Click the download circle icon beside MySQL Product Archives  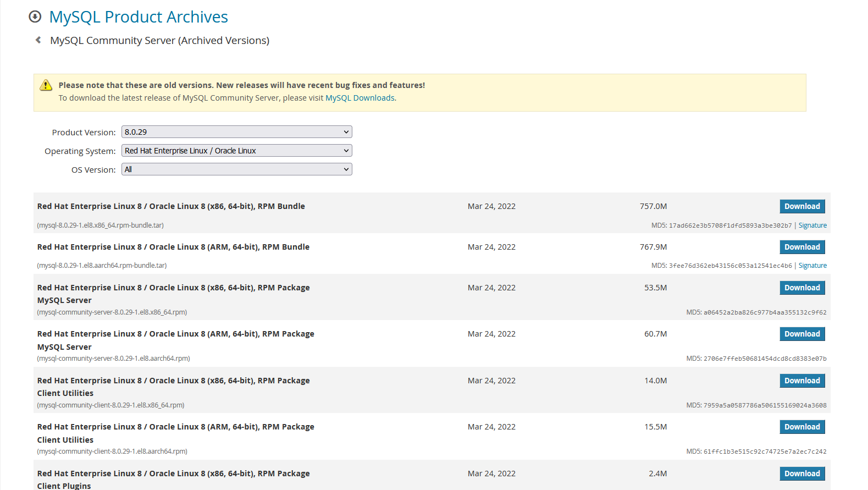point(35,17)
